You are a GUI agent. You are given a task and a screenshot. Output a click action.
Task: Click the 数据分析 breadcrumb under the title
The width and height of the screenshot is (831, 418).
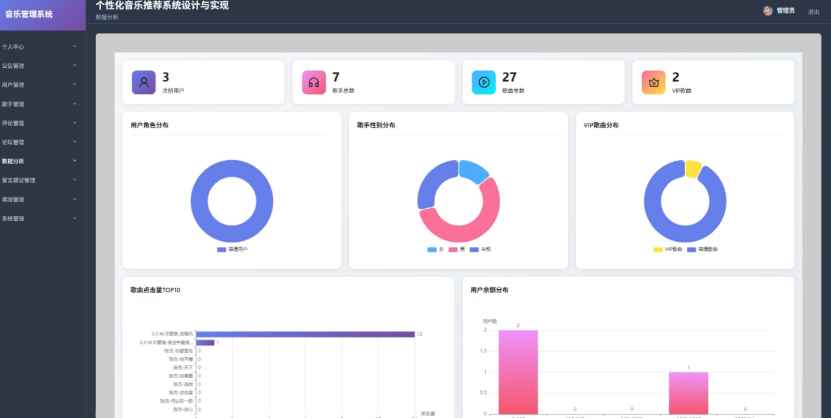tap(107, 17)
